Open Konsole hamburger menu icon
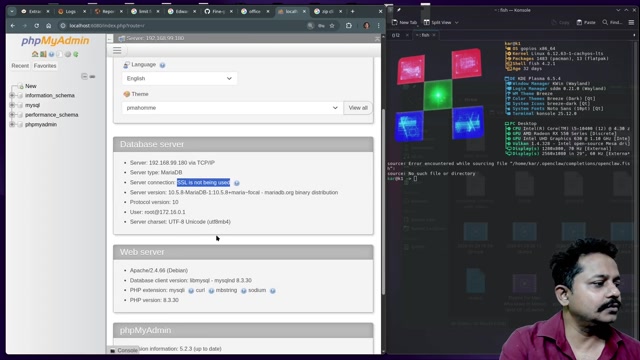This screenshot has width=640, height=360. pos(631,22)
